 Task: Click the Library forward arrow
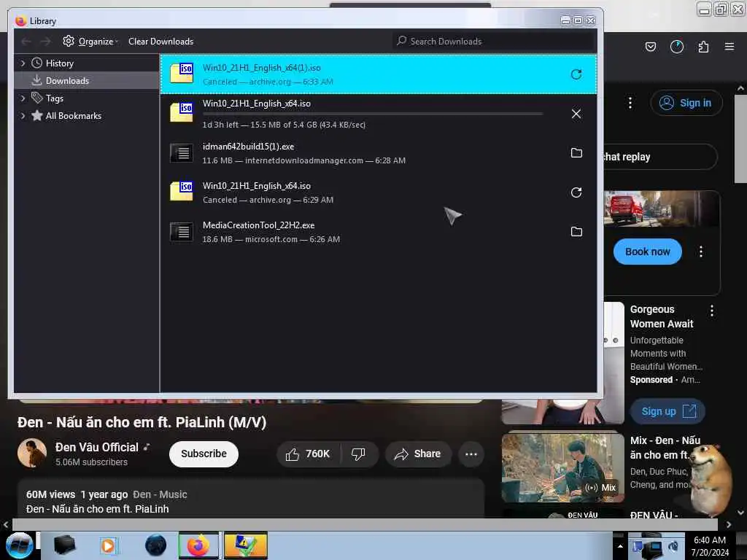click(45, 42)
